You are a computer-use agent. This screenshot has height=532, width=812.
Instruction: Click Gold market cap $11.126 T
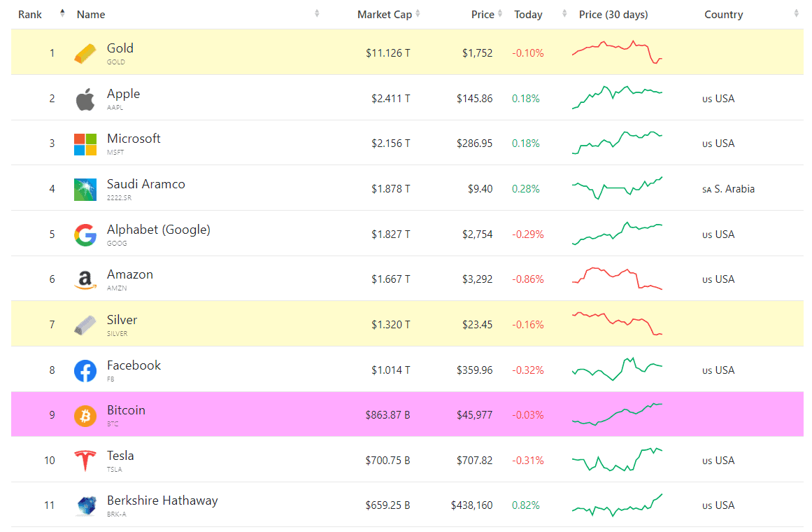(x=388, y=53)
